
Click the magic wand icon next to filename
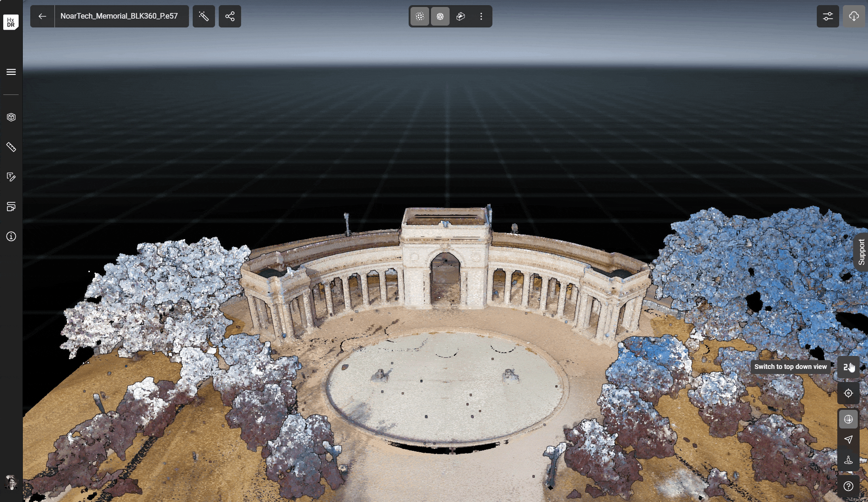coord(203,16)
